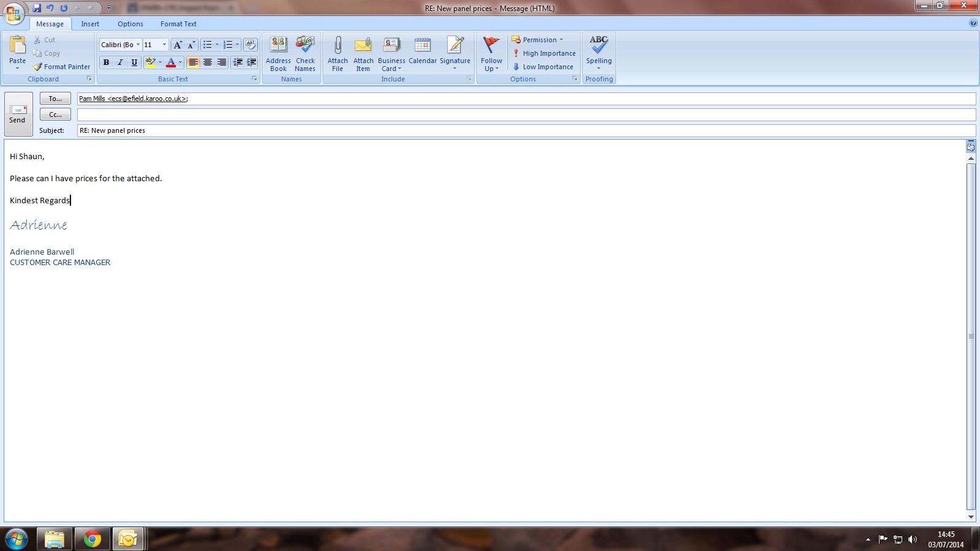
Task: Switch to the Insert tab
Action: pyautogui.click(x=90, y=24)
